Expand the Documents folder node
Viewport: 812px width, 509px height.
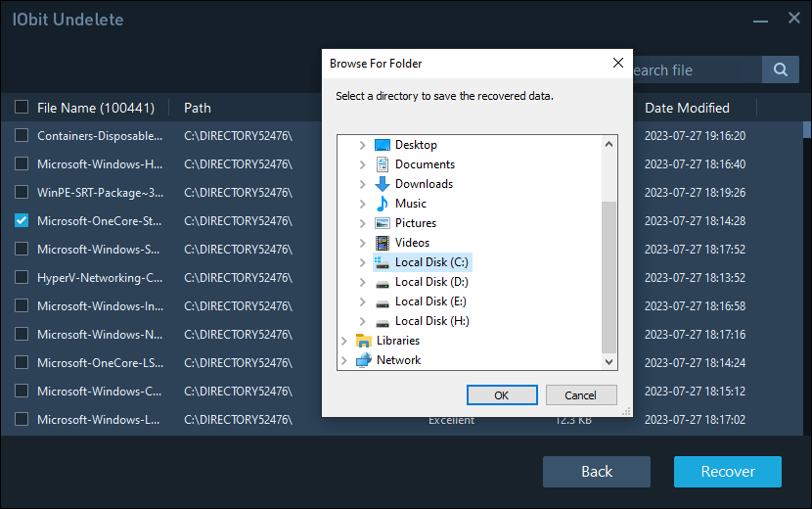point(362,164)
